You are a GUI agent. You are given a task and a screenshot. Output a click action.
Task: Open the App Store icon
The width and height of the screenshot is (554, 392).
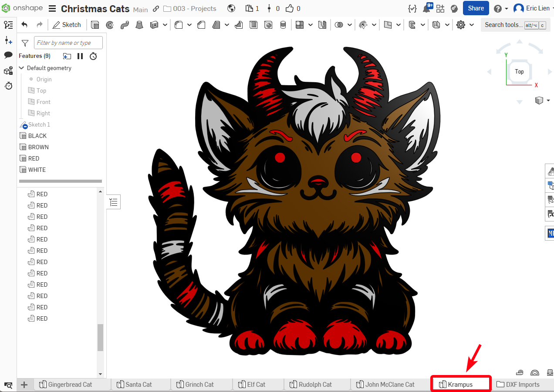pyautogui.click(x=440, y=8)
